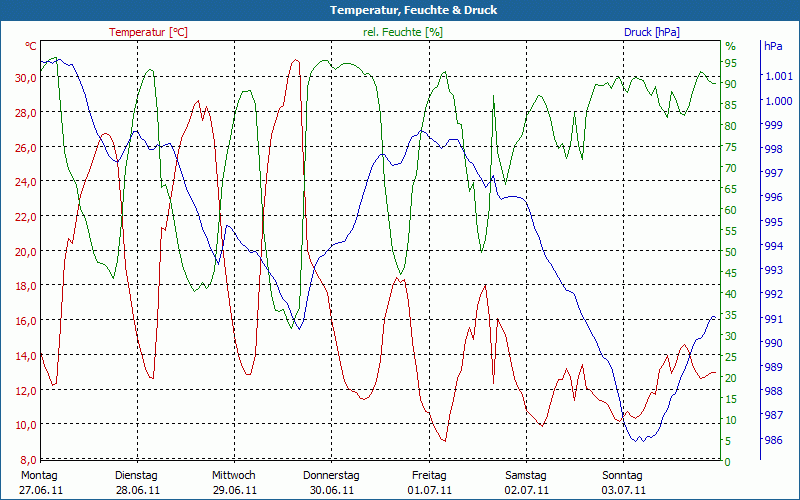
Task: Click the 'hPa' unit label on the pressure axis
Action: coord(773,46)
